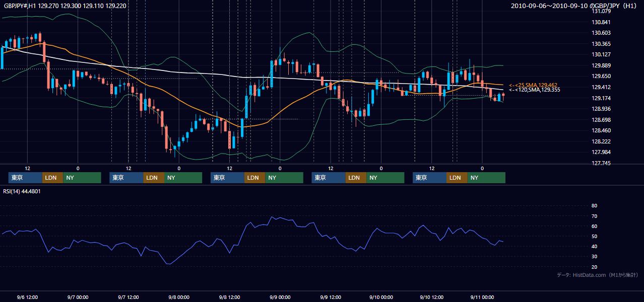644x302 pixels.
Task: Click RSI scale value 20
Action: 594,267
